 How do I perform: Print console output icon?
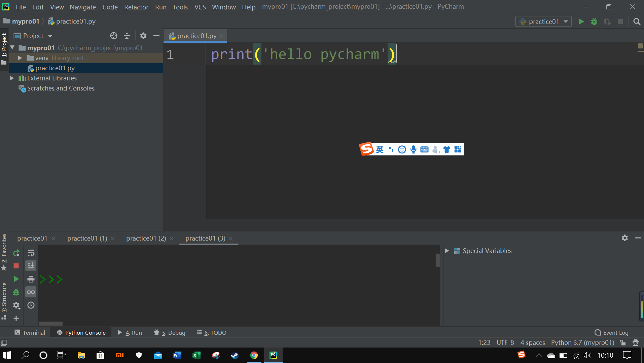pos(31,279)
